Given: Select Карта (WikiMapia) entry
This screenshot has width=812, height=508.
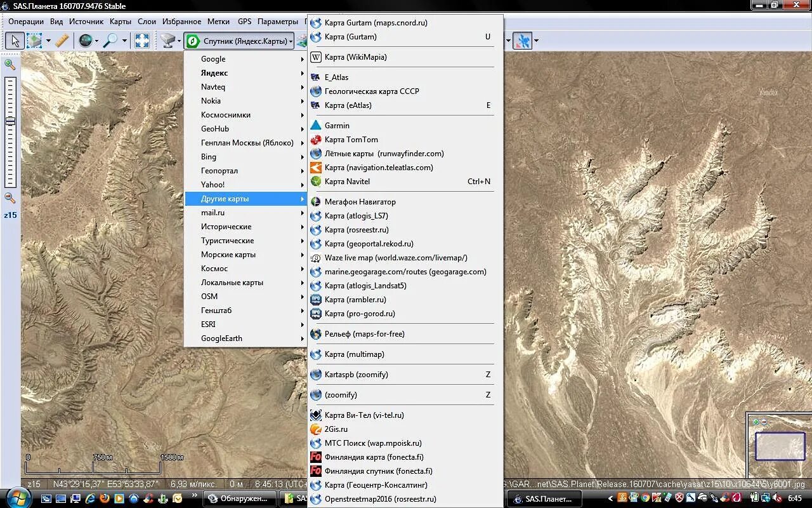Looking at the screenshot, I should click(x=405, y=57).
